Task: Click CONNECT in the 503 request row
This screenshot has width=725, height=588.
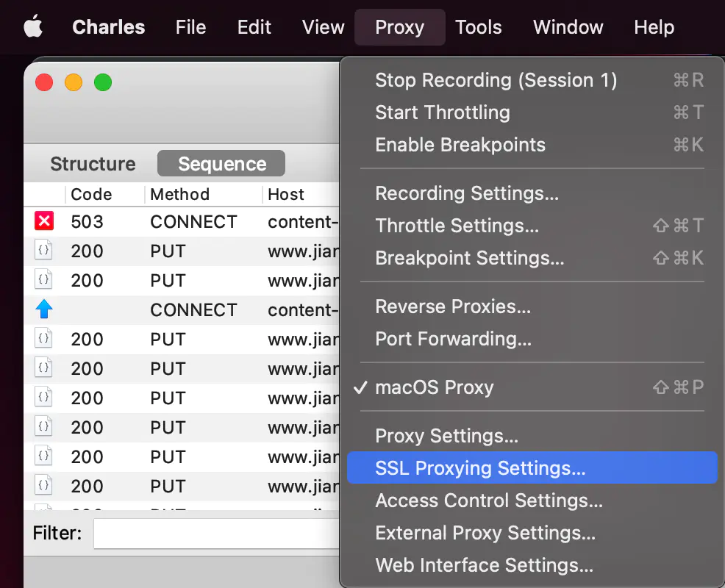Action: [x=193, y=222]
